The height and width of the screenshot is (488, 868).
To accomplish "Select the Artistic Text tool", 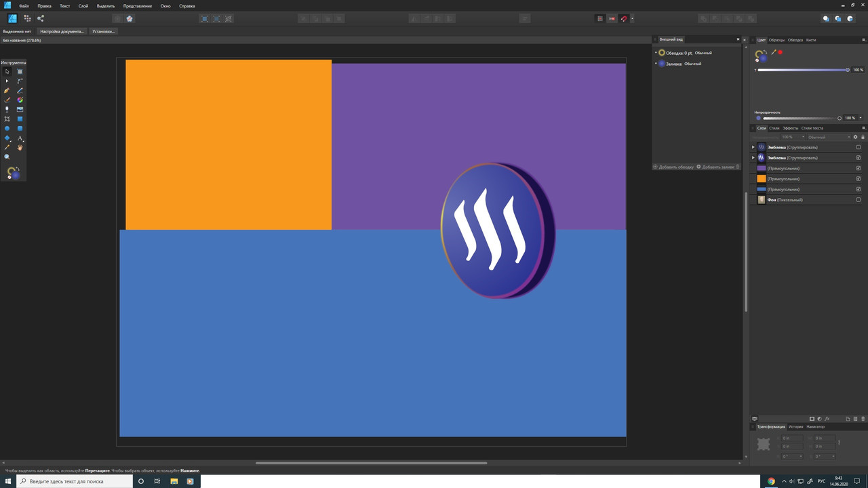I will [20, 138].
